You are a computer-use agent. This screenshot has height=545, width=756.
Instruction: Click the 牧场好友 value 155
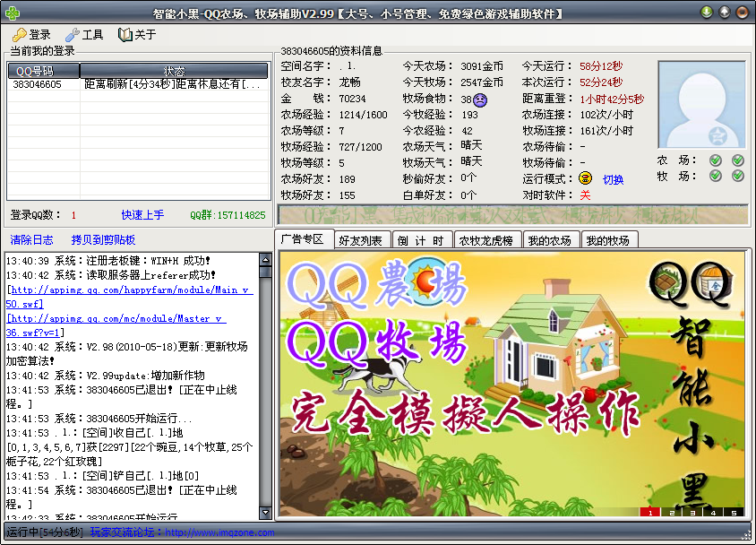pos(348,195)
